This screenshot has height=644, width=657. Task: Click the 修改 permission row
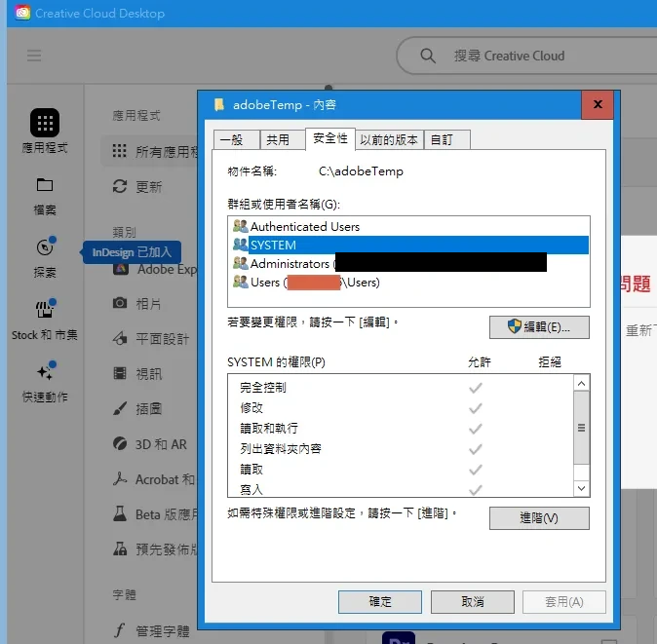pyautogui.click(x=401, y=408)
